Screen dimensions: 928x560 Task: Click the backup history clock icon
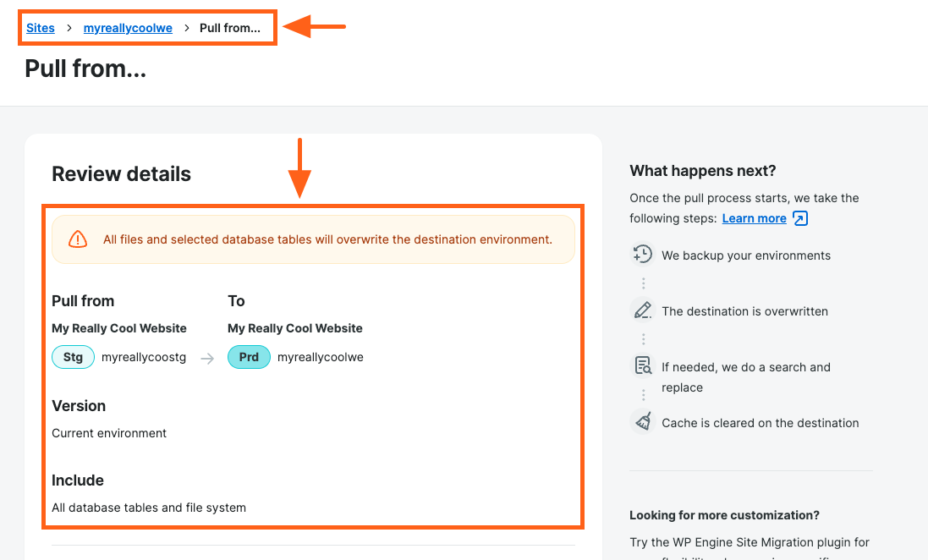[643, 255]
